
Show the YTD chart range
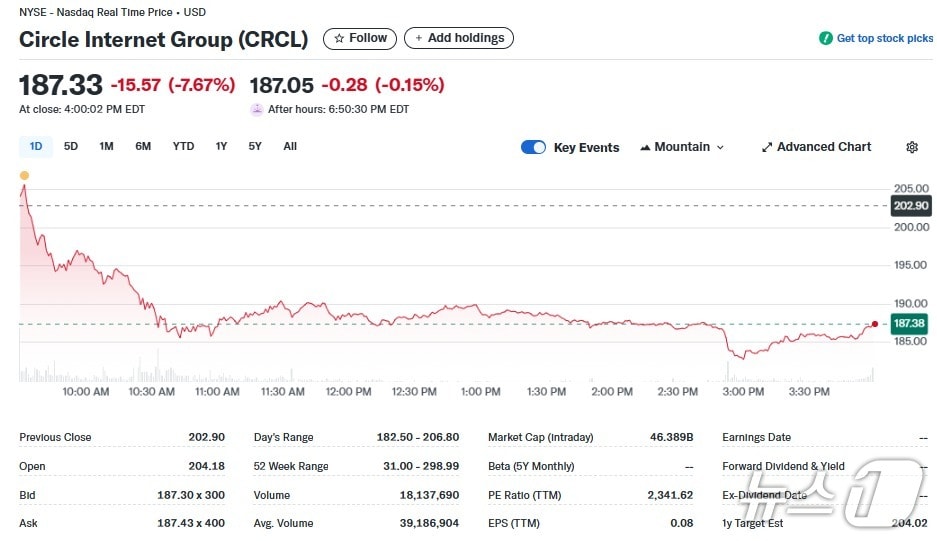click(183, 146)
